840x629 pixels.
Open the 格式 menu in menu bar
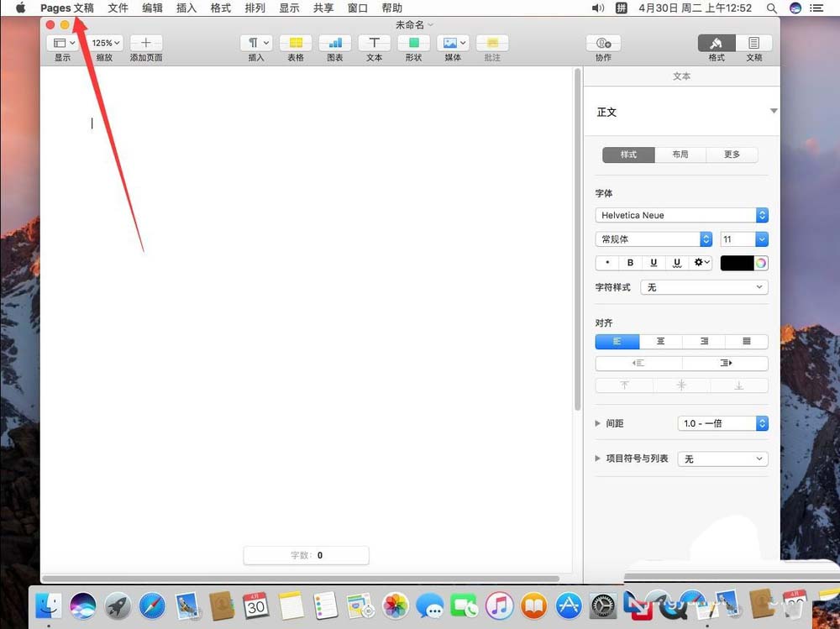click(x=221, y=8)
